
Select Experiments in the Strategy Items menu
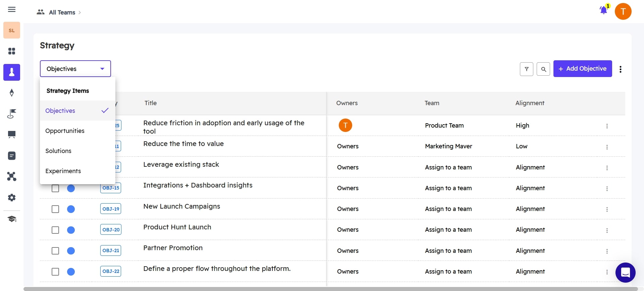pyautogui.click(x=77, y=171)
